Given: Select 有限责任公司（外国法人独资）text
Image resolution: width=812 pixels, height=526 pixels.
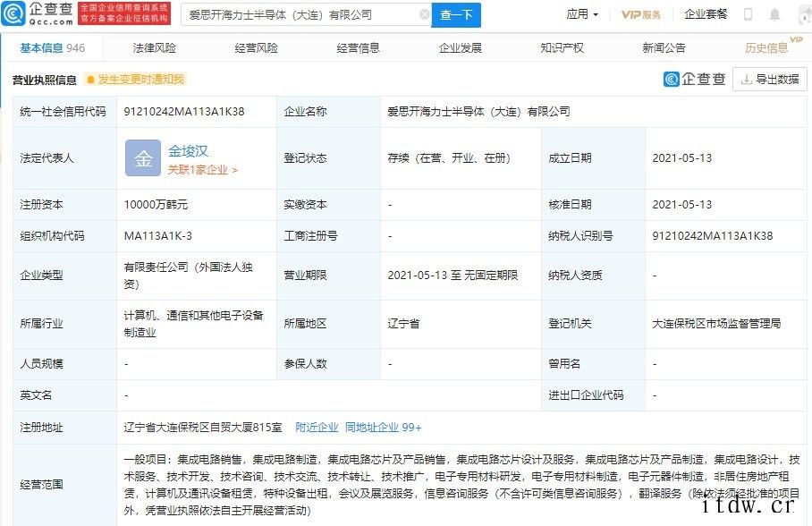Looking at the screenshot, I should coord(188,276).
